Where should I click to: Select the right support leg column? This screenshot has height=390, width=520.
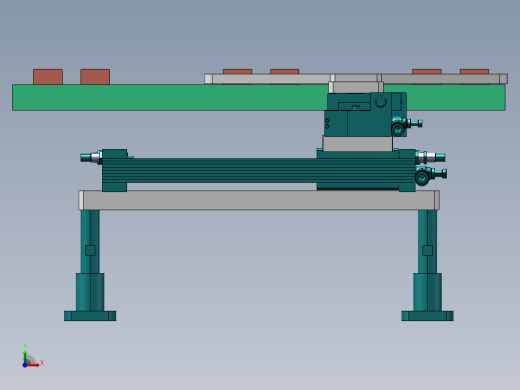tap(427, 242)
